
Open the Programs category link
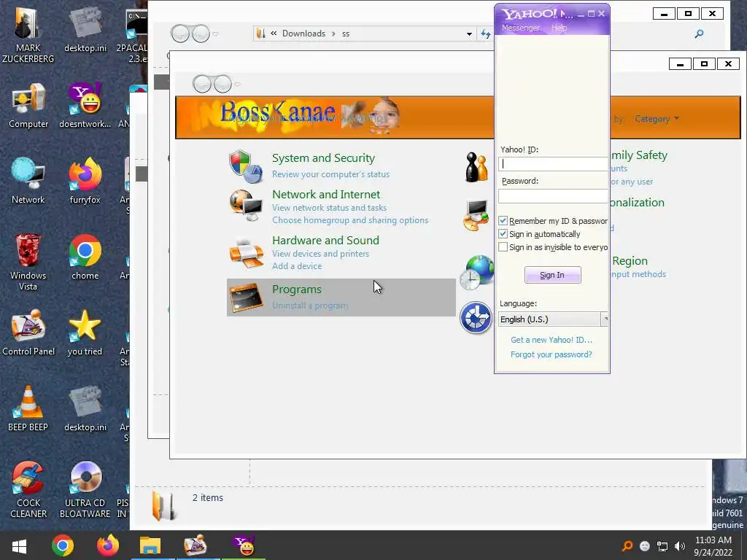tap(297, 289)
